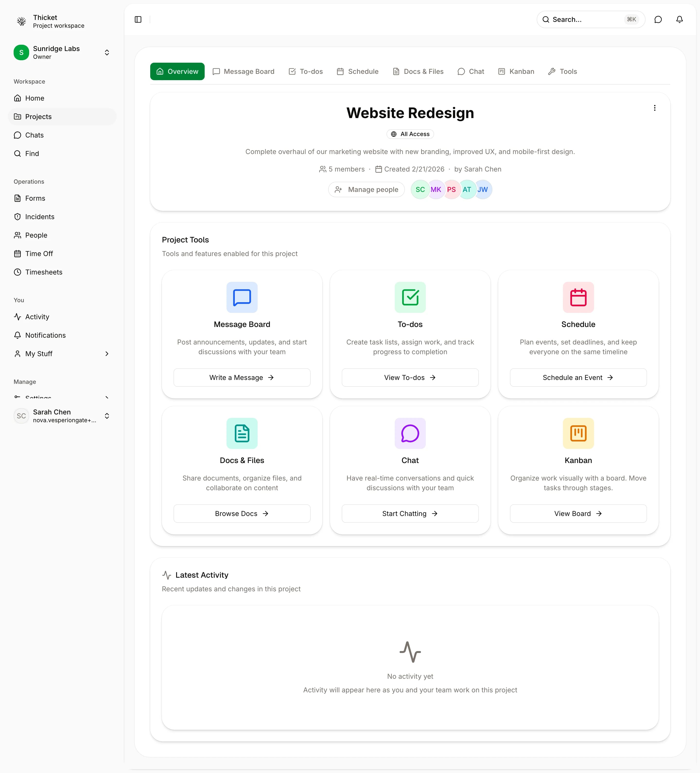Image resolution: width=700 pixels, height=773 pixels.
Task: Select the Timesheets icon in sidebar
Action: pos(18,272)
